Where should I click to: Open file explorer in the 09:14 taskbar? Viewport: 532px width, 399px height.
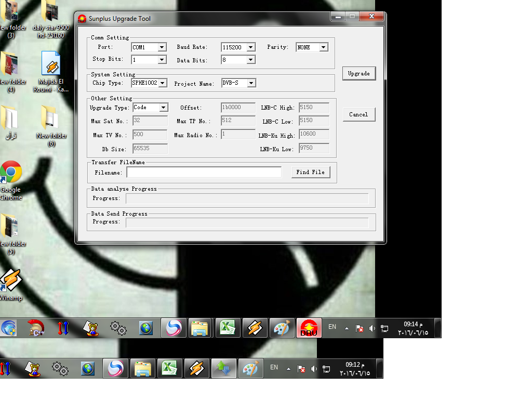tap(199, 328)
